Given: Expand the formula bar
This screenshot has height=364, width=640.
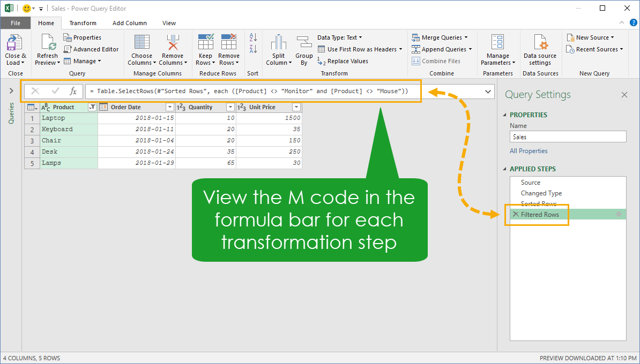Looking at the screenshot, I should tap(488, 92).
